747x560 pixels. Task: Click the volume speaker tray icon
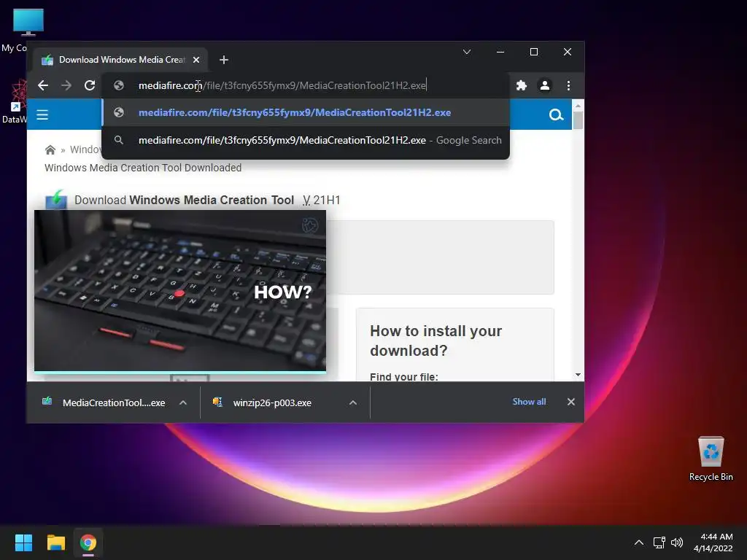click(676, 542)
